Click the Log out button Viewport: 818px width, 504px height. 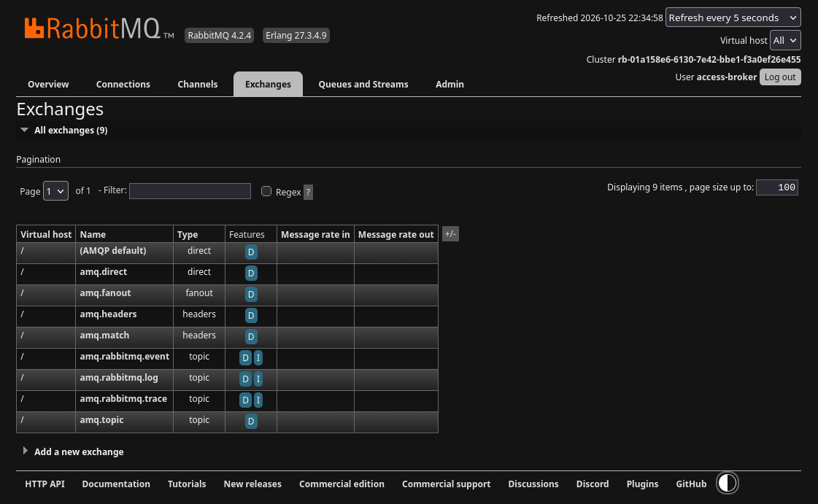pos(780,77)
